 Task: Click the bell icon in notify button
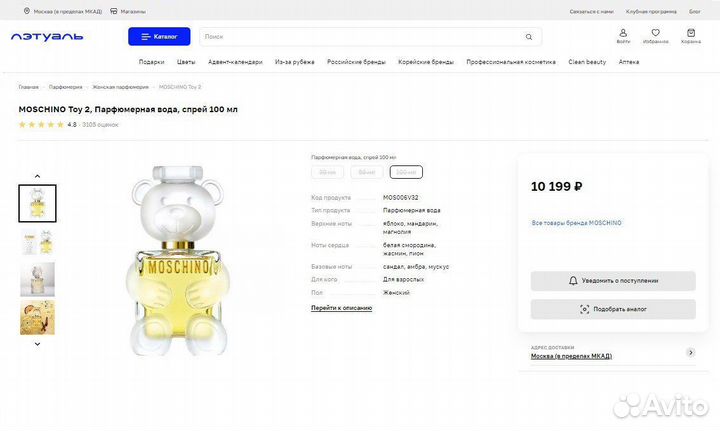click(x=573, y=280)
